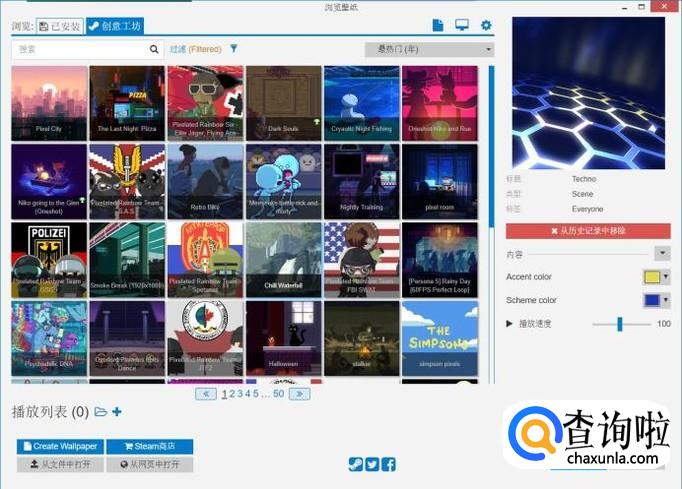682x489 pixels.
Task: Select the Chill Waterfall wallpaper
Action: (x=284, y=260)
